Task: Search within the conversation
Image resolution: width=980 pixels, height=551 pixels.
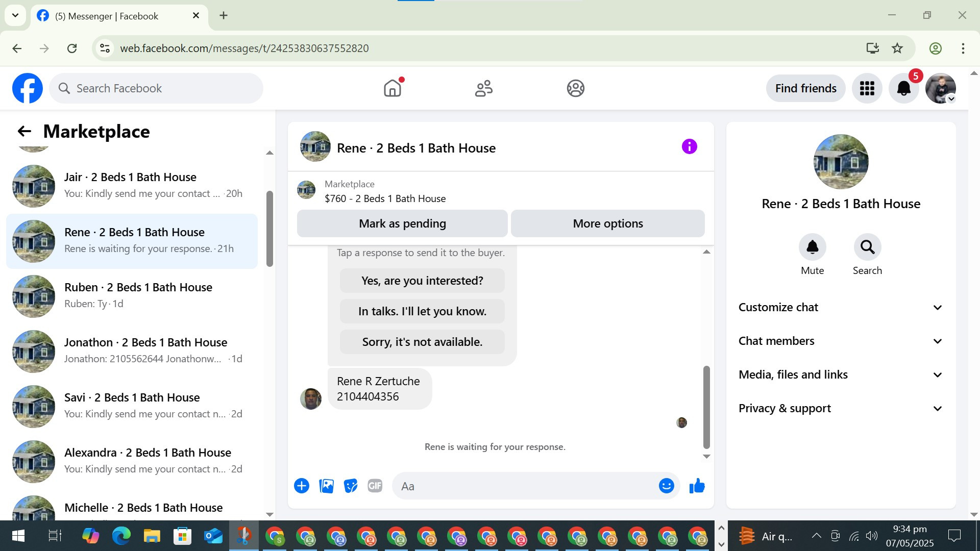Action: (867, 247)
